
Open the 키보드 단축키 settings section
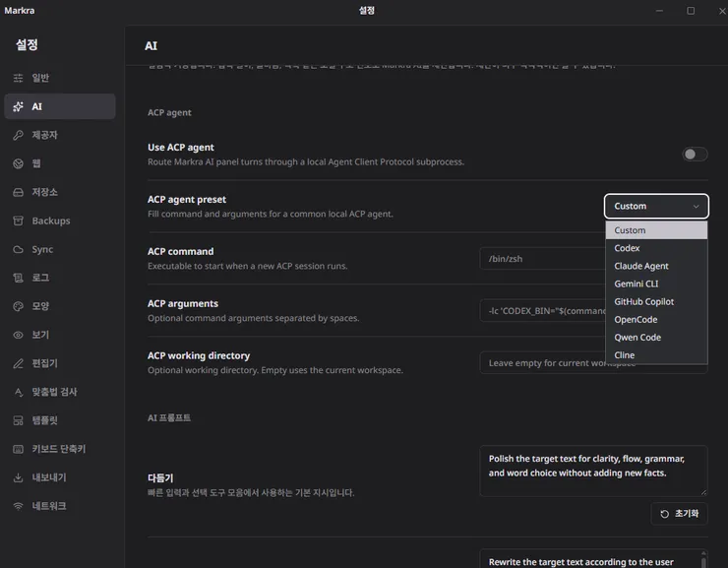tap(60, 449)
